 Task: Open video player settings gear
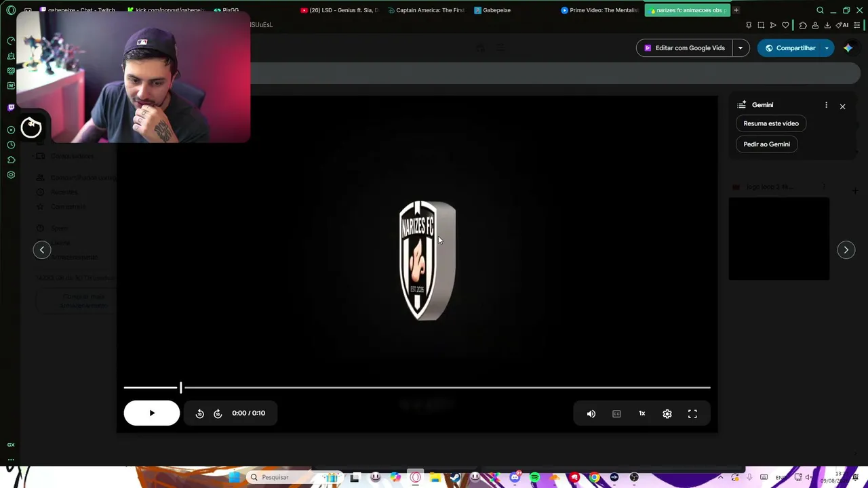click(x=667, y=413)
